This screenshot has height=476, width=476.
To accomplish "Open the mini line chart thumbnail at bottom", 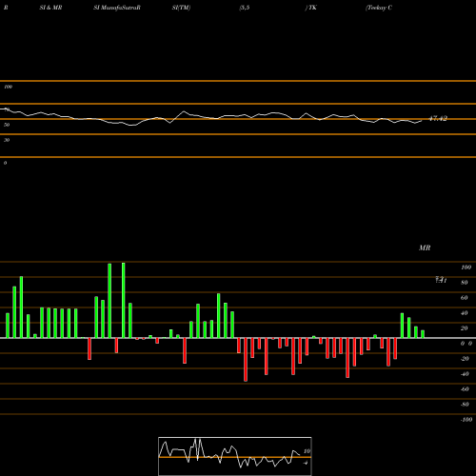I will (x=235, y=456).
